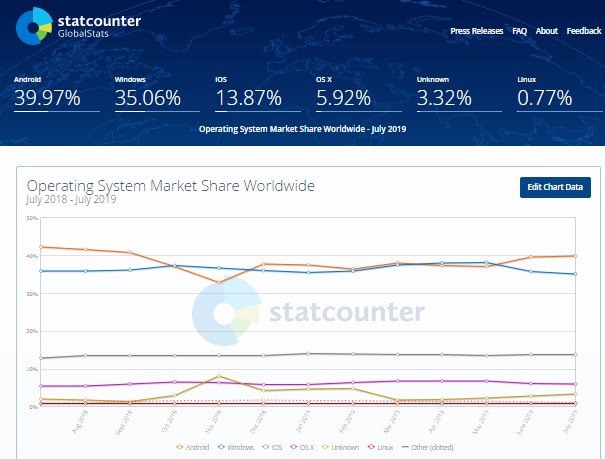Click the statcounter GlobalStats logo

78,26
